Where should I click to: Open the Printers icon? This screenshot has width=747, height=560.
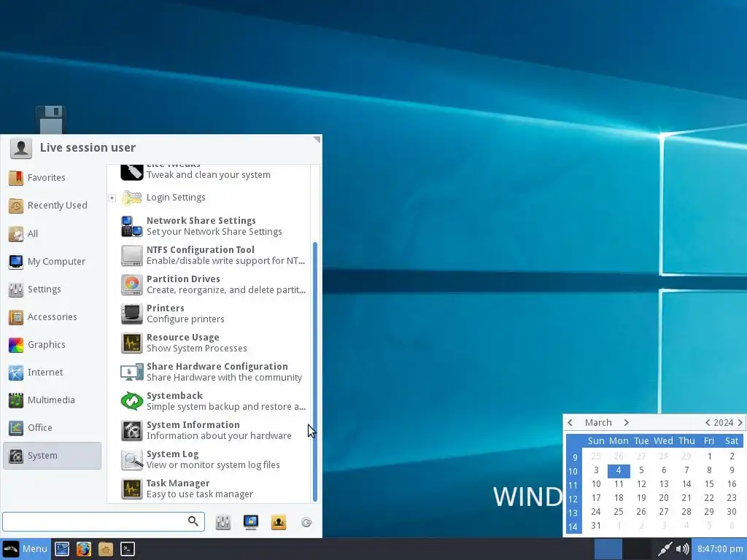[x=131, y=314]
